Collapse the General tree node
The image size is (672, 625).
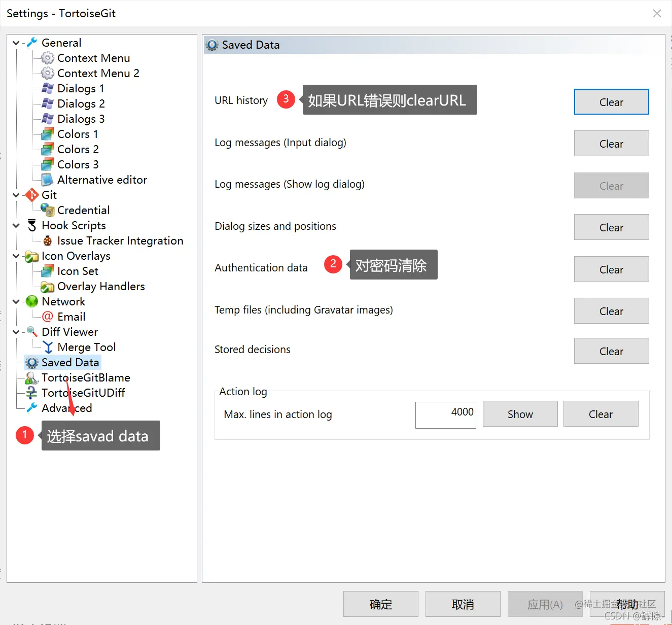pos(16,43)
